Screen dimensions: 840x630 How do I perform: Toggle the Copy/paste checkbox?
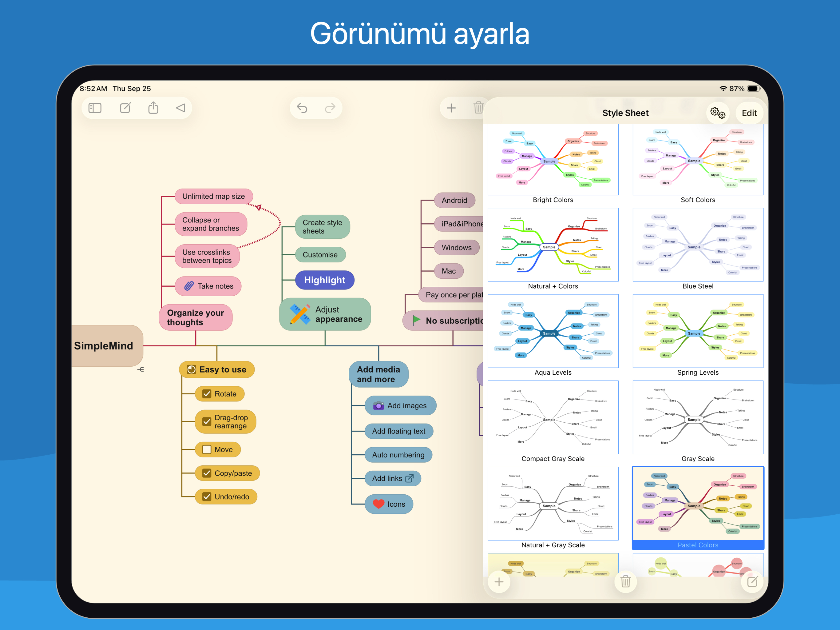coord(207,473)
